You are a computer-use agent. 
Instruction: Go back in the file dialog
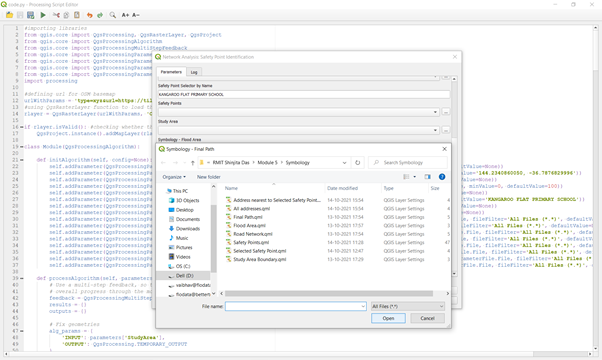coord(163,163)
